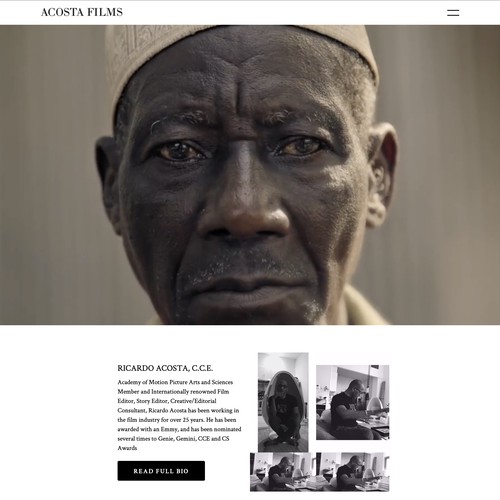
Task: Click the READ FULL BIO button
Action: click(x=161, y=471)
